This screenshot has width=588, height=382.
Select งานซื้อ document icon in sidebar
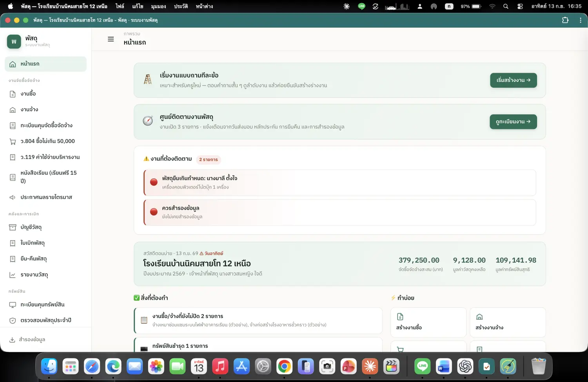(x=13, y=94)
